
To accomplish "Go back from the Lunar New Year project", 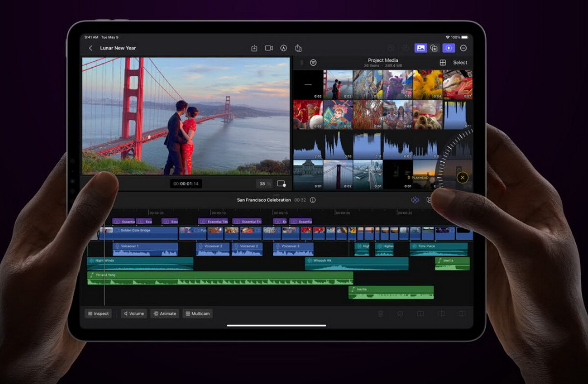I will click(x=90, y=48).
